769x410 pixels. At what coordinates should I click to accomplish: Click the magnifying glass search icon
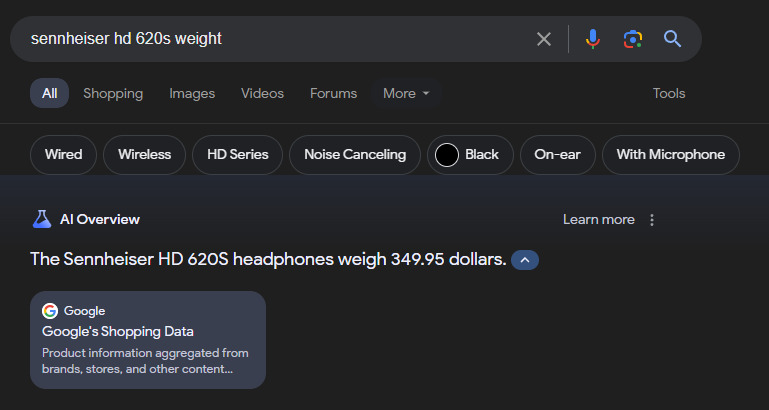click(672, 39)
